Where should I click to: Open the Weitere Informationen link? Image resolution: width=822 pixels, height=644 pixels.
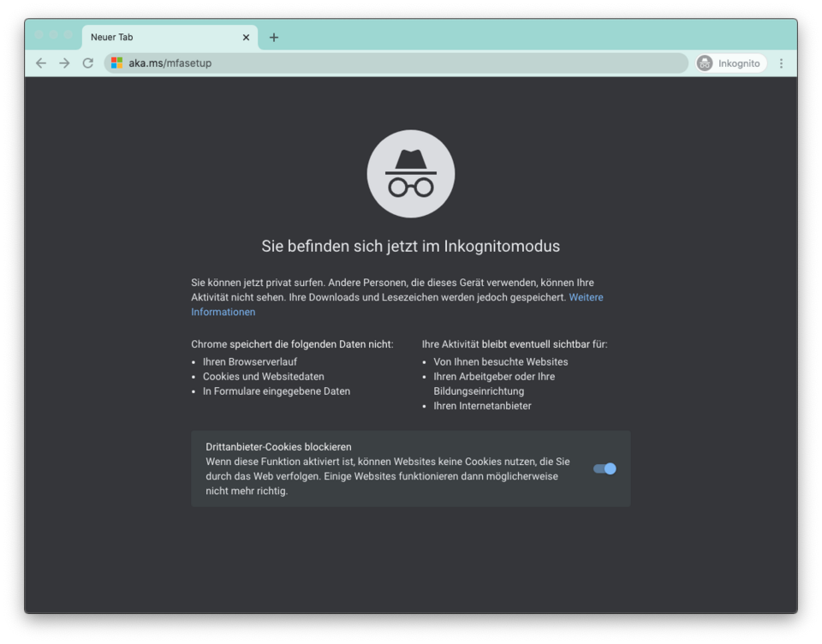pos(586,297)
